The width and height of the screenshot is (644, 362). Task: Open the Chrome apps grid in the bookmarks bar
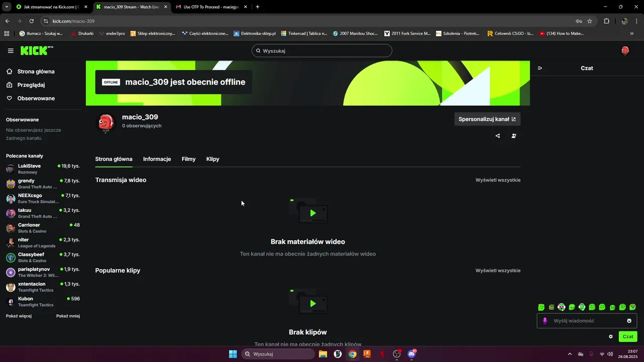pyautogui.click(x=7, y=34)
